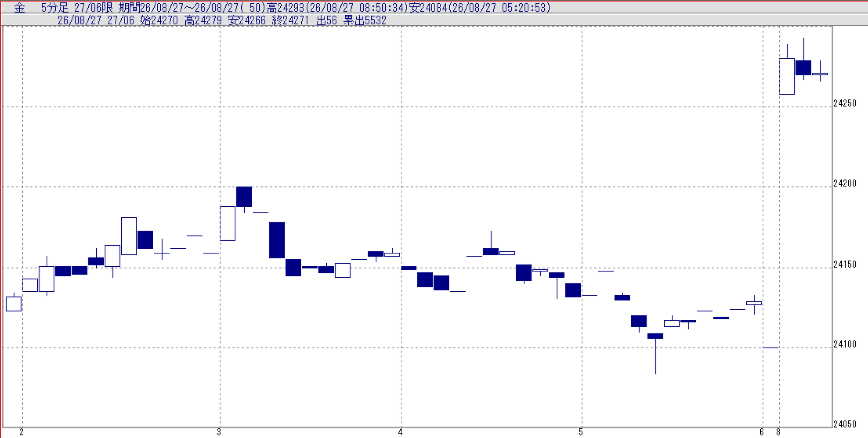Click the hour 4 label on the time axis
Image resolution: width=868 pixels, height=438 pixels.
click(400, 432)
